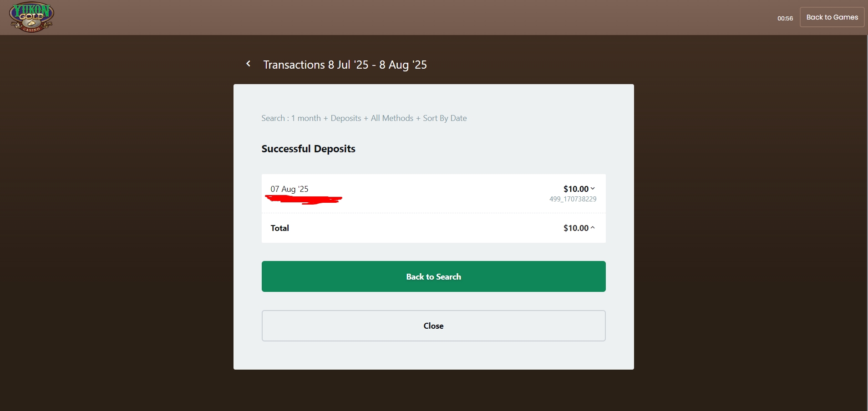
Task: Click the Close button
Action: tap(433, 326)
